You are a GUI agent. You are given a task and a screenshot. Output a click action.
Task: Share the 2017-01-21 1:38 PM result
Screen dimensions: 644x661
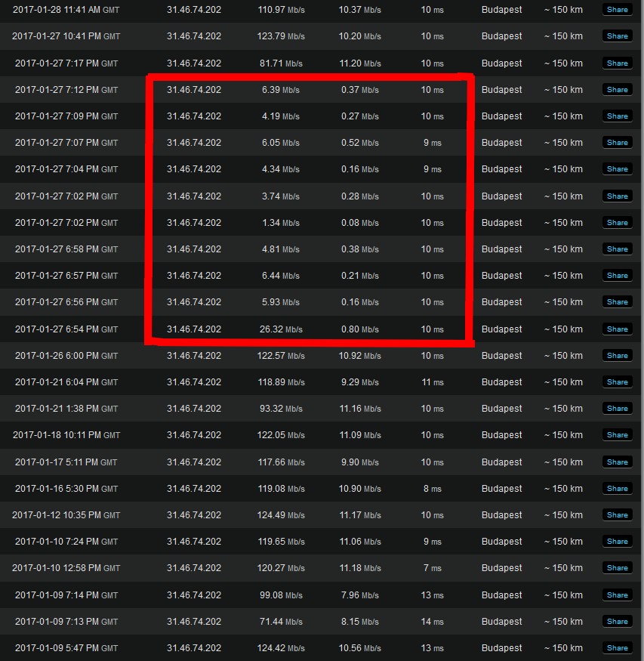(617, 409)
